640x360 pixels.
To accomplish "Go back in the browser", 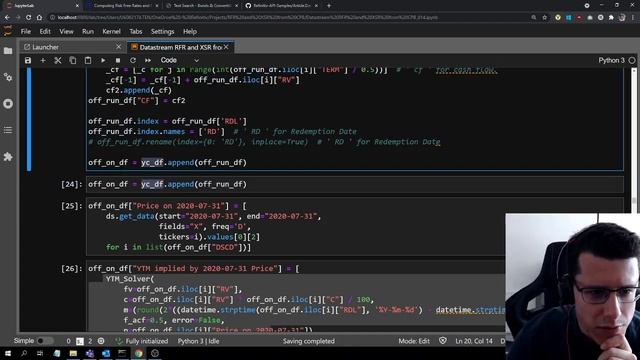I will coord(7,18).
